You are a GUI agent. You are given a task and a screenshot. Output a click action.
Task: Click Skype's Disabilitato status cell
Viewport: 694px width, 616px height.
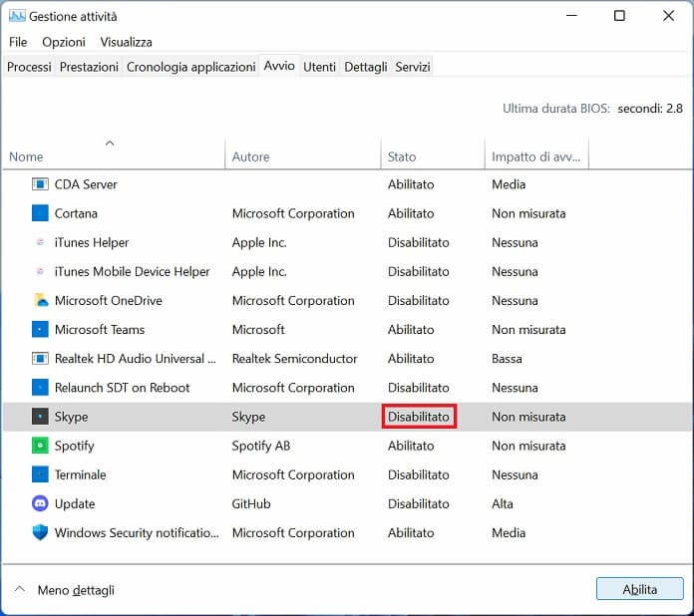(419, 417)
